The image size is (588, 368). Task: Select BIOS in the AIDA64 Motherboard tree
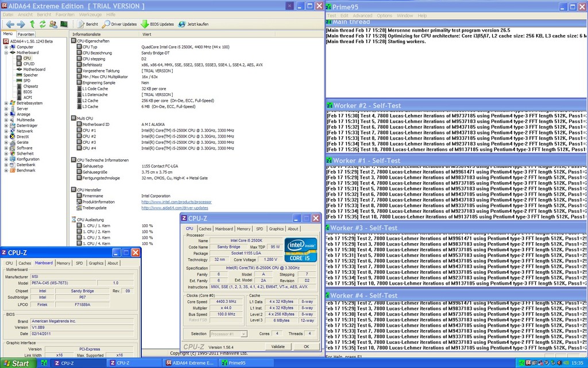(28, 92)
